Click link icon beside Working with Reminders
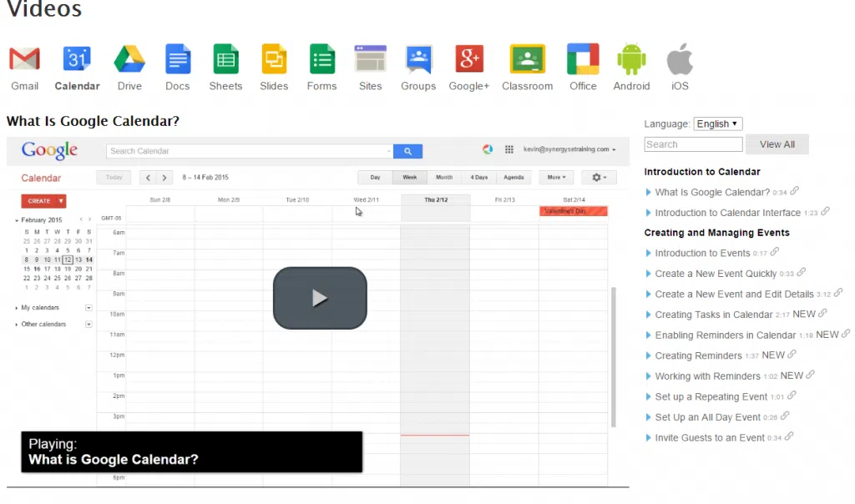Screen dimensions: 855x504 coord(810,375)
